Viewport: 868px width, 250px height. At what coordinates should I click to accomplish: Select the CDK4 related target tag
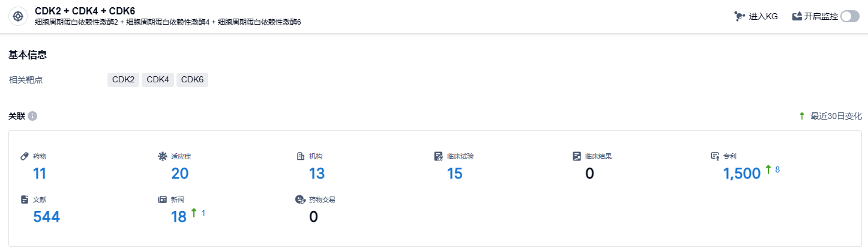158,80
